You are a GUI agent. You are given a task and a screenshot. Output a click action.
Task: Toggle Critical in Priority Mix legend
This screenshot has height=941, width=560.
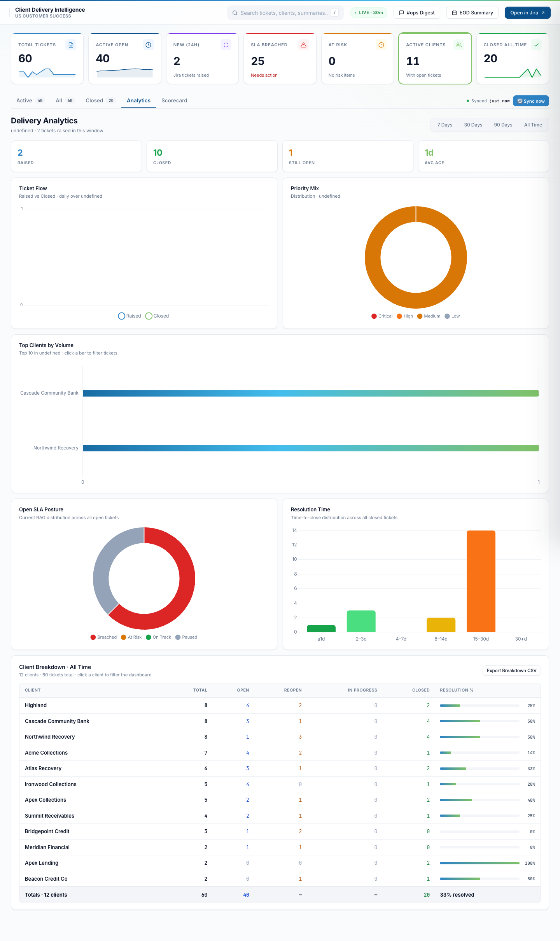click(382, 316)
